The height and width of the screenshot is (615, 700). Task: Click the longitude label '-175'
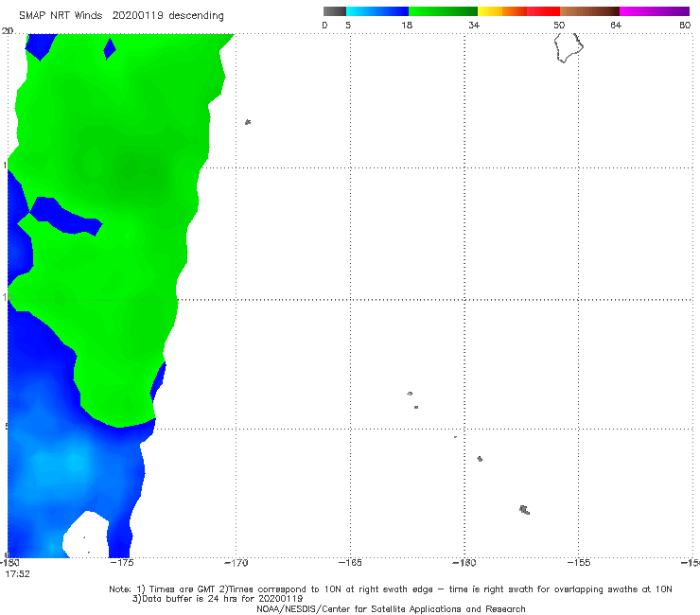[x=122, y=563]
